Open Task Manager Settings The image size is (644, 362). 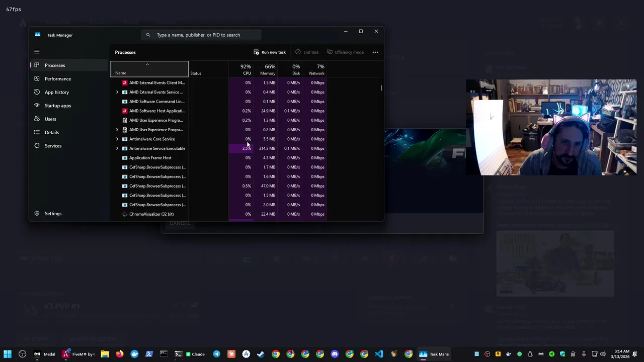click(69, 214)
